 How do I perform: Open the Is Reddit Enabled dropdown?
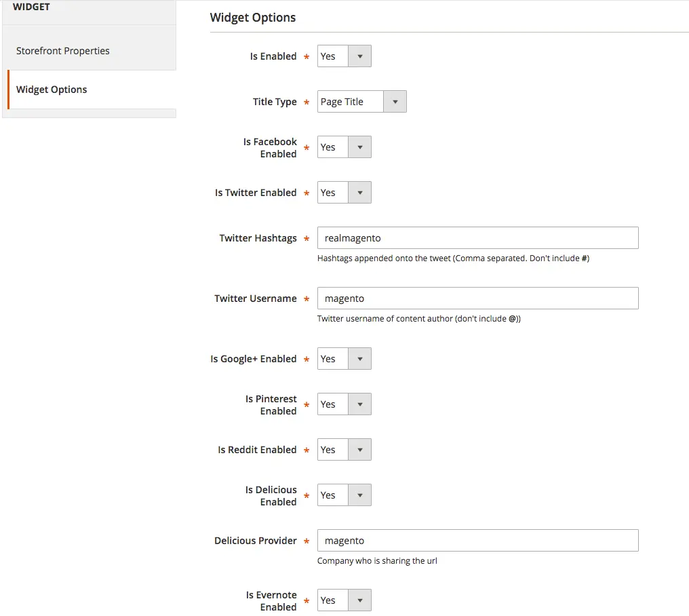click(x=344, y=450)
